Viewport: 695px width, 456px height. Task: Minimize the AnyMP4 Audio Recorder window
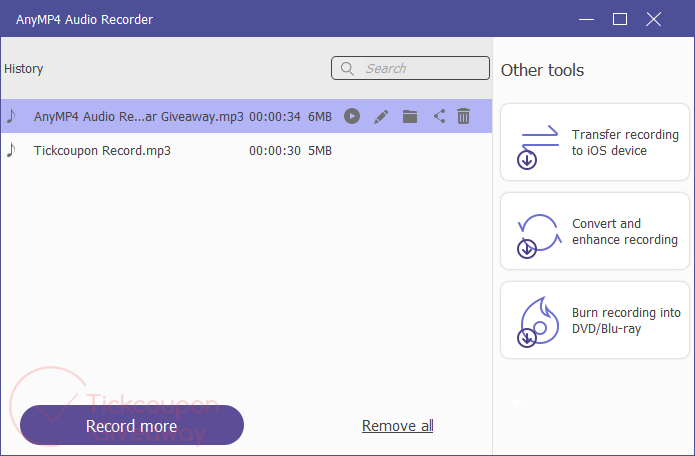tap(586, 19)
